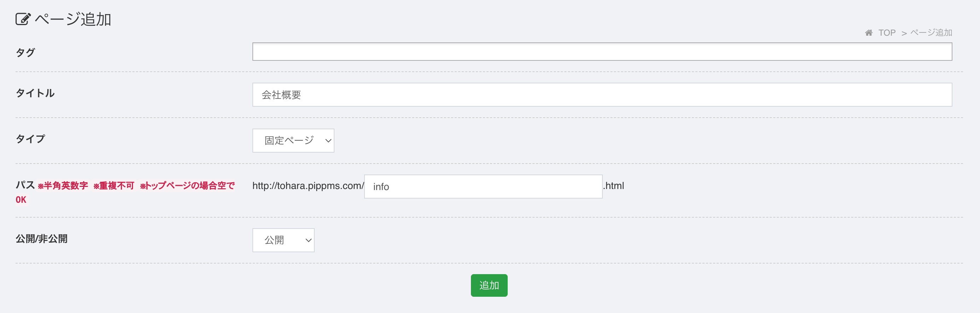
Task: Click the ページ追加 page heading
Action: click(73, 19)
